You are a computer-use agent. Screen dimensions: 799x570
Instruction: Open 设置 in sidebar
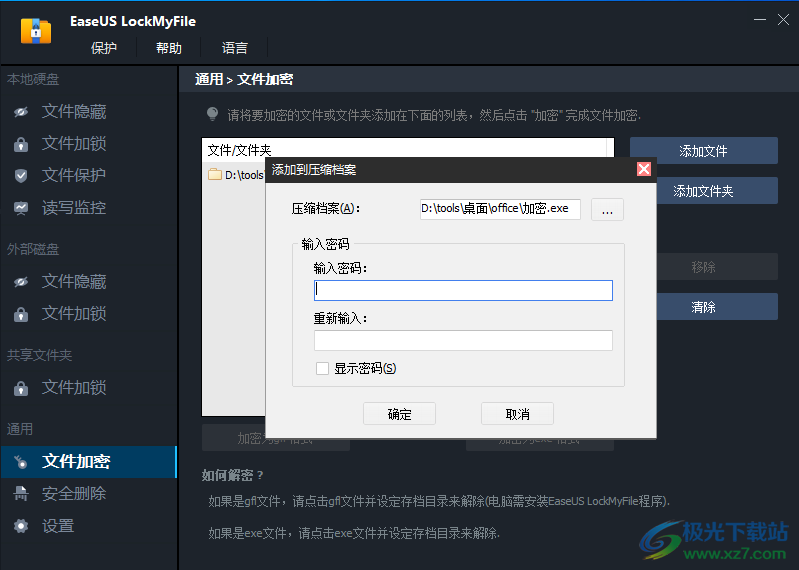[89, 526]
